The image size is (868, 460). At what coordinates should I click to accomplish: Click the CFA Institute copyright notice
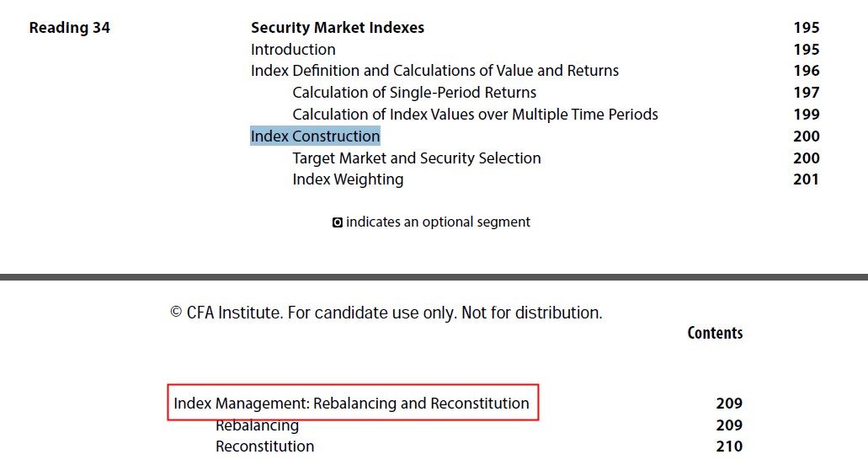click(386, 313)
